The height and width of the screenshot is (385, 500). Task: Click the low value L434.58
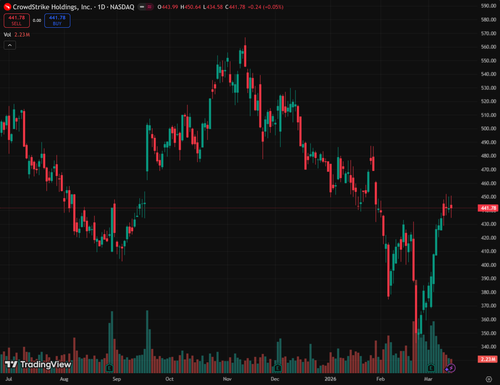[x=213, y=7]
